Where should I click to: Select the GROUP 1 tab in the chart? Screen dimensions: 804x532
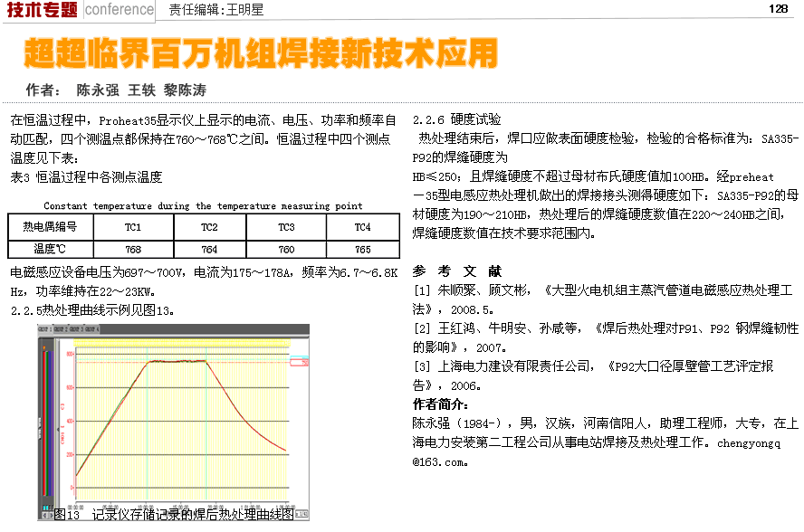click(x=44, y=329)
